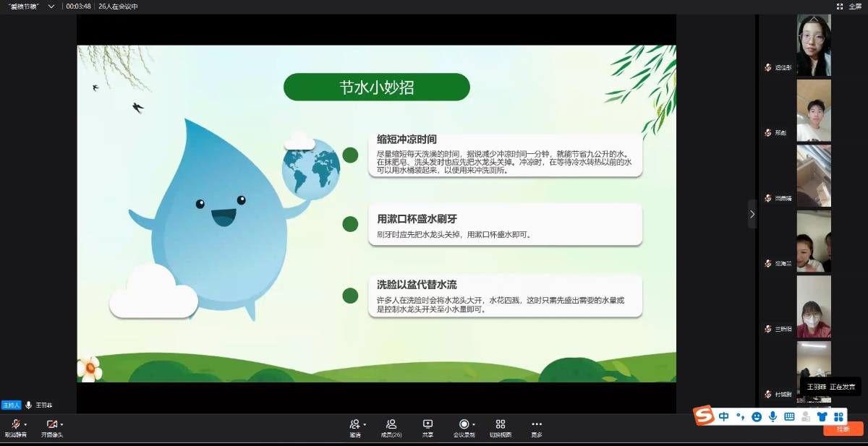868x446 pixels.
Task: Click the orange 挂断 hang-up button
Action: (843, 429)
